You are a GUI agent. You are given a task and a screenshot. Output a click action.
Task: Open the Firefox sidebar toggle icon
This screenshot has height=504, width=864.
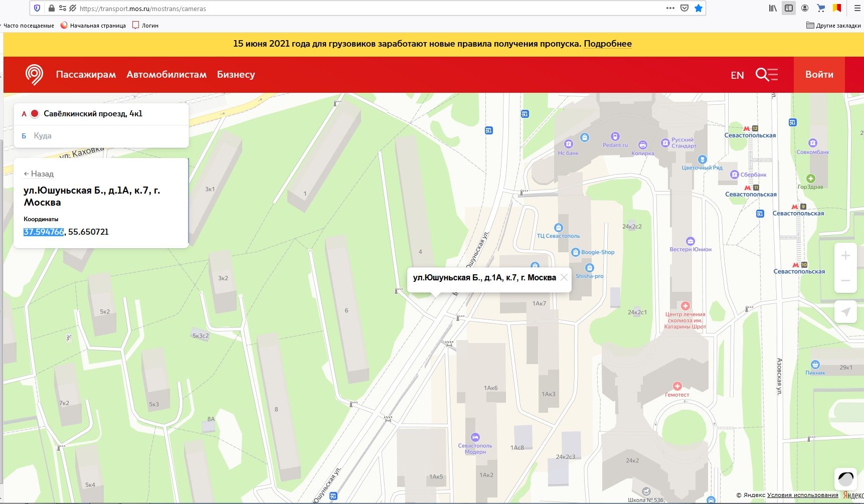[x=789, y=9]
